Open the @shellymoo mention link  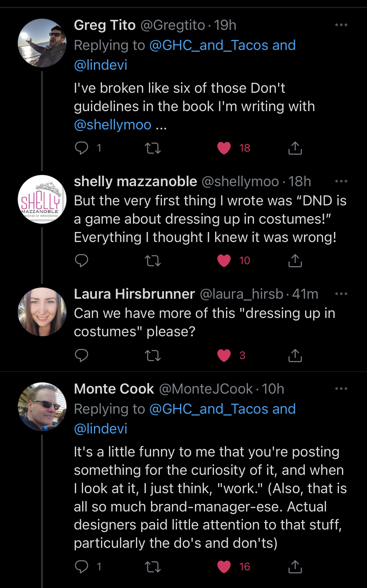coord(113,125)
